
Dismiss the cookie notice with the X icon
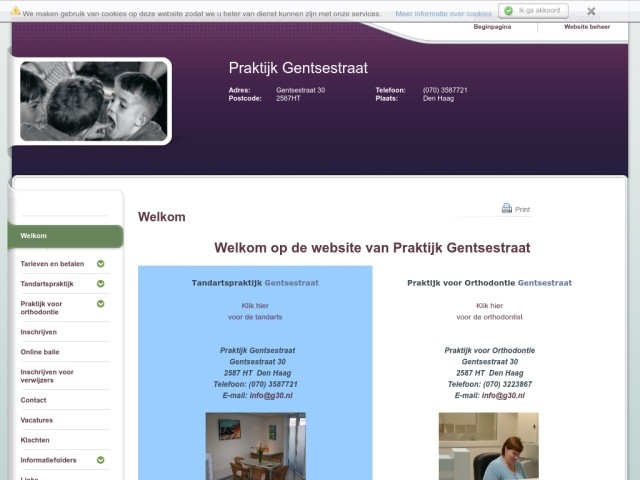tap(591, 11)
